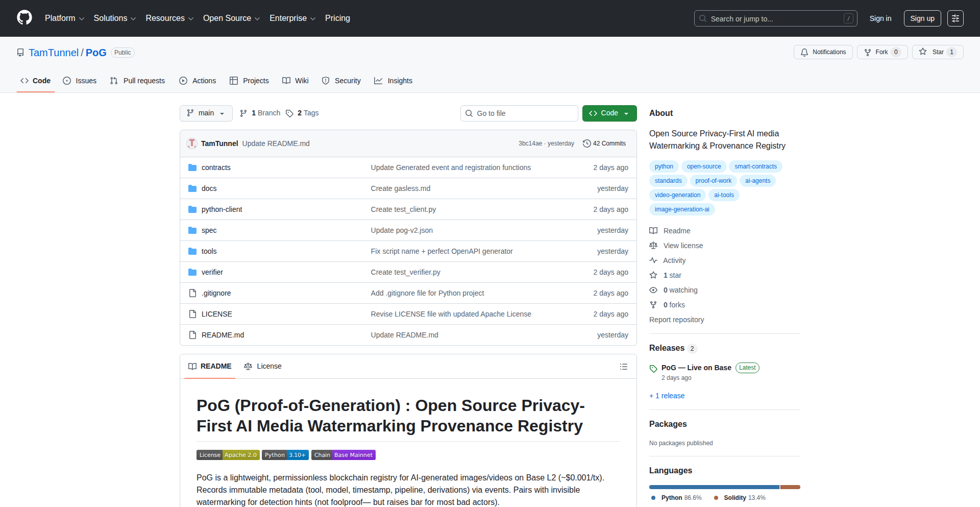The image size is (980, 507).
Task: Click the Python segment of languages bar
Action: [x=714, y=487]
